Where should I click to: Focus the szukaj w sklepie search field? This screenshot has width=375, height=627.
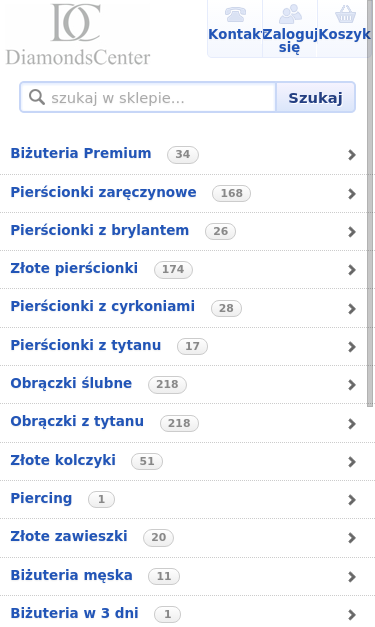coord(148,98)
